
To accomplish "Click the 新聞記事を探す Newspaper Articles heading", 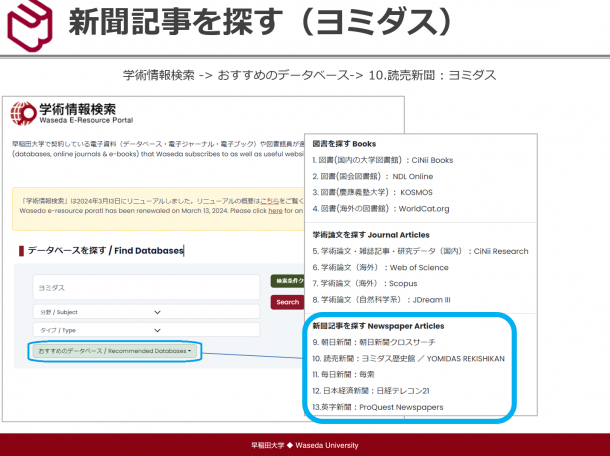I will click(379, 326).
